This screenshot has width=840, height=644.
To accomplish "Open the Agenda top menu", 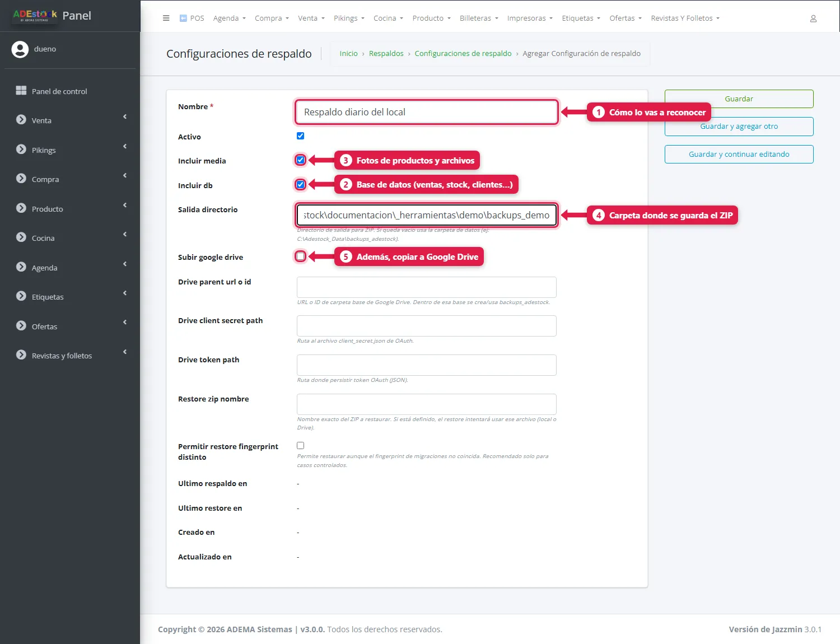I will tap(229, 18).
